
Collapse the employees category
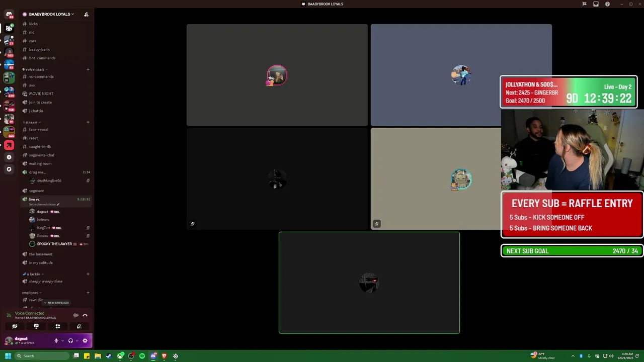click(31, 293)
